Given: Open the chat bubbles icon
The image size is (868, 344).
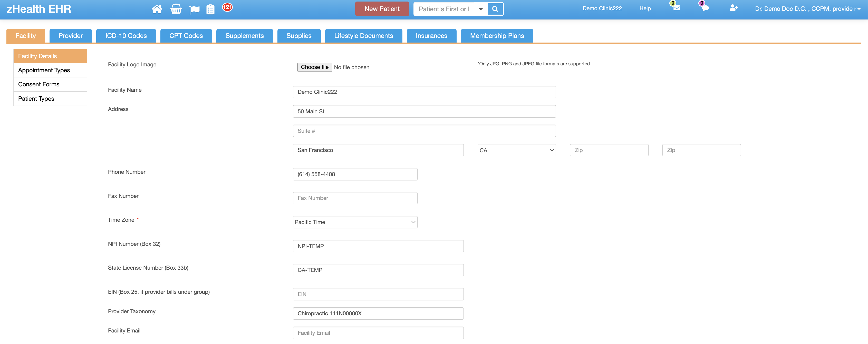Looking at the screenshot, I should (705, 8).
